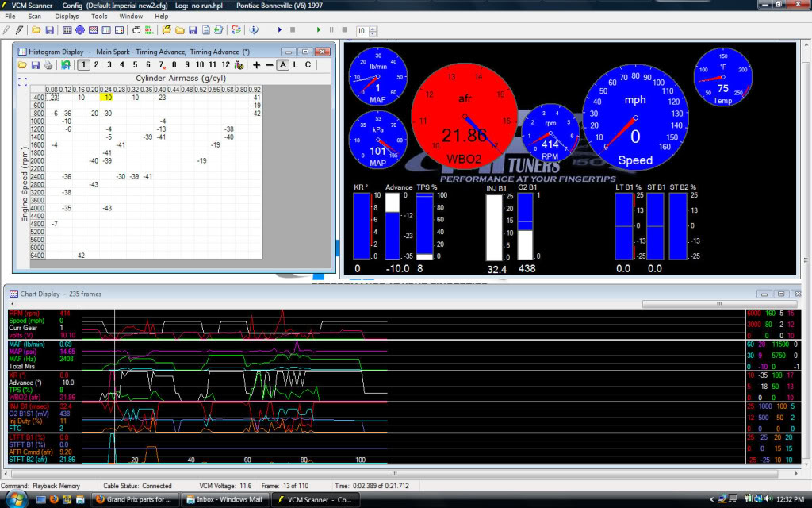The width and height of the screenshot is (812, 508).
Task: Save config with main toolbar floppy icon
Action: coord(50,30)
